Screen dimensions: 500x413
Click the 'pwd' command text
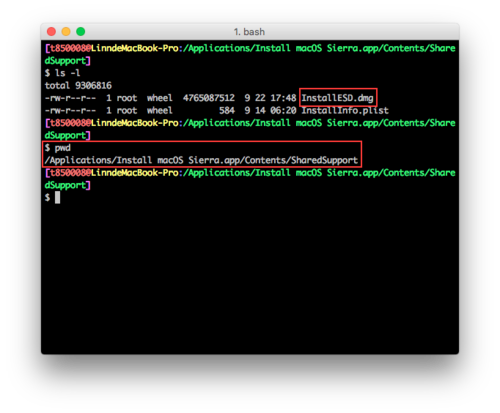[x=63, y=148]
